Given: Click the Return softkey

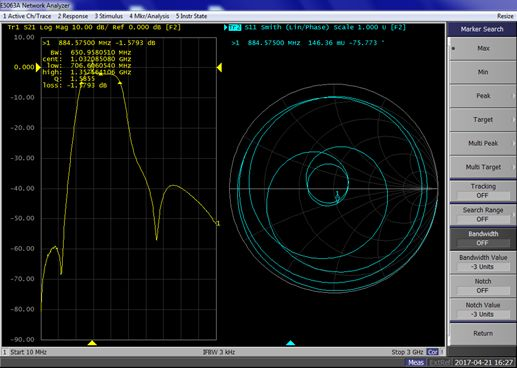Looking at the screenshot, I should pos(483,333).
